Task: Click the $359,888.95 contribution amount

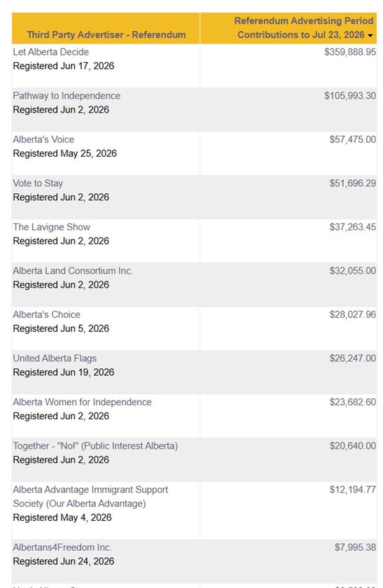Action: click(350, 52)
